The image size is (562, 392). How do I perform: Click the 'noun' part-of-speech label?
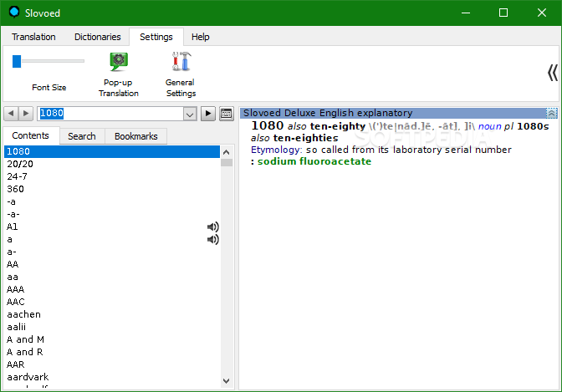click(x=489, y=126)
